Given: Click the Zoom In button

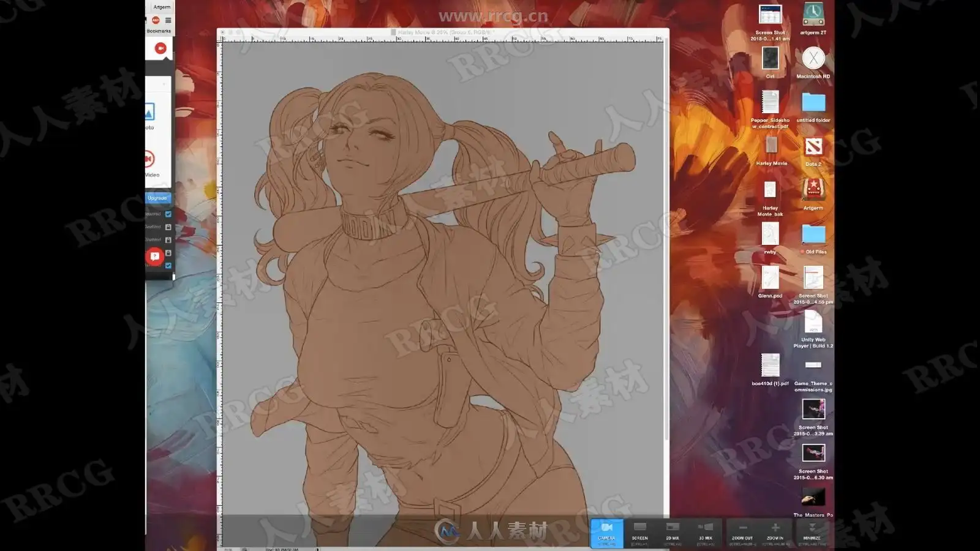Looking at the screenshot, I should pyautogui.click(x=775, y=533).
